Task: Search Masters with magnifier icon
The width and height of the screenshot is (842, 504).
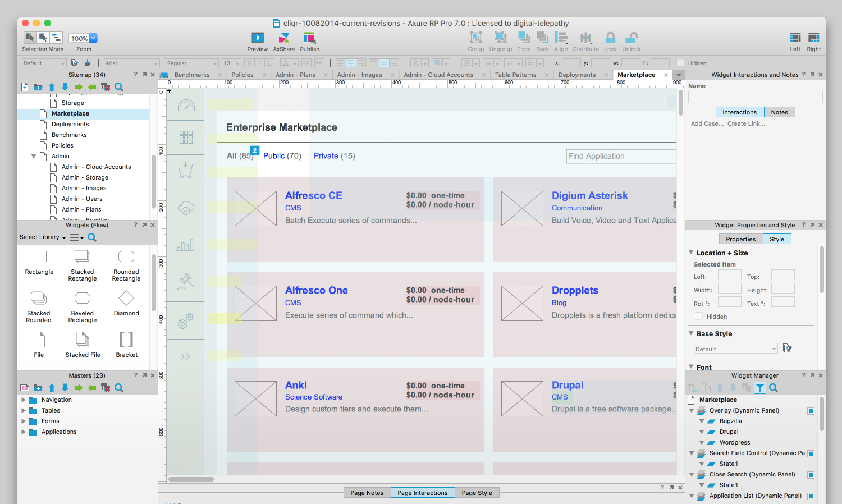Action: (x=119, y=388)
